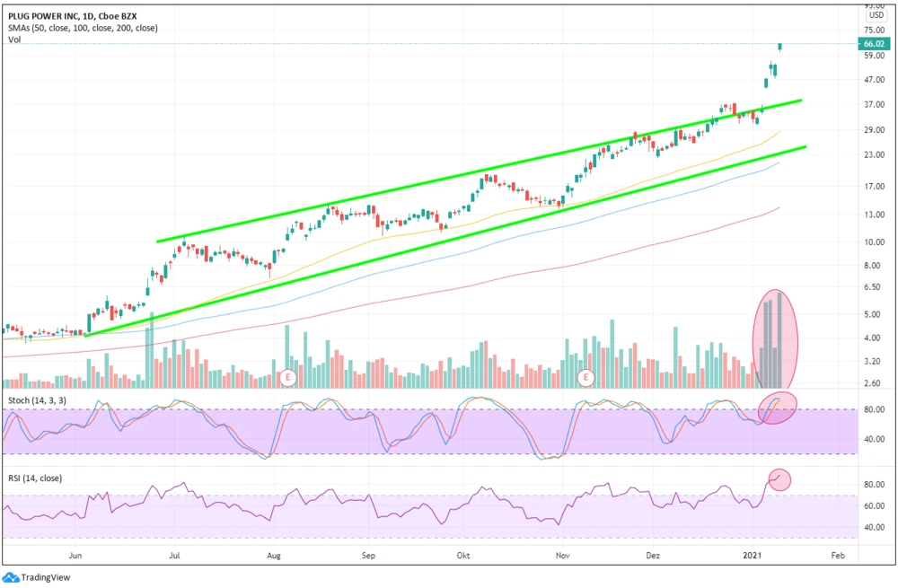Viewport: 898px width, 588px height.
Task: Click the Jun label on the time axis
Action: tap(76, 556)
